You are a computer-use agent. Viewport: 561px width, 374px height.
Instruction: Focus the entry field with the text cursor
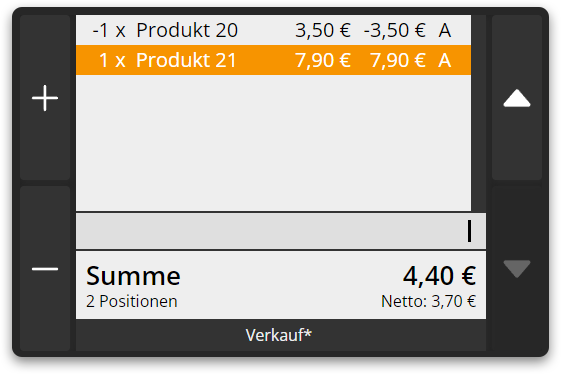(x=281, y=231)
